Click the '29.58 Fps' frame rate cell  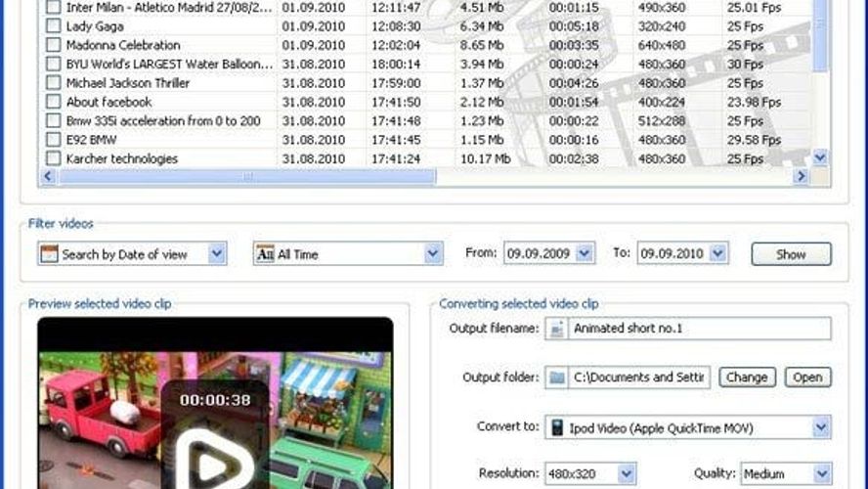(754, 140)
